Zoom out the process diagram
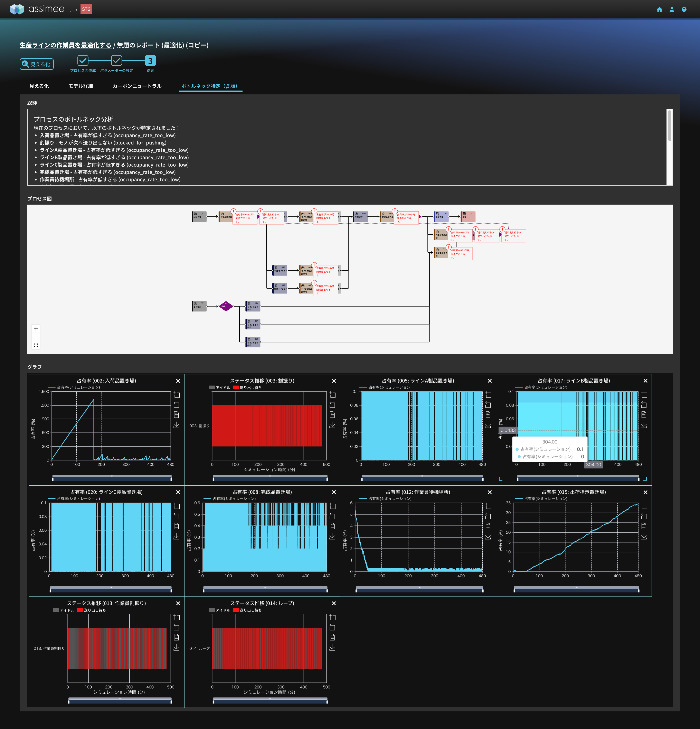Image resolution: width=700 pixels, height=729 pixels. click(36, 337)
